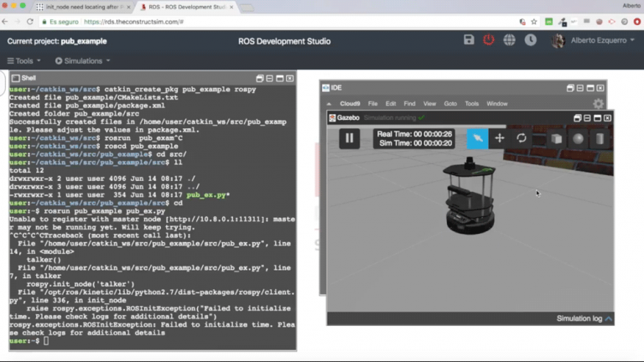Expand the Simulation log panel
Viewport: 644px width, 362px height.
pyautogui.click(x=584, y=318)
